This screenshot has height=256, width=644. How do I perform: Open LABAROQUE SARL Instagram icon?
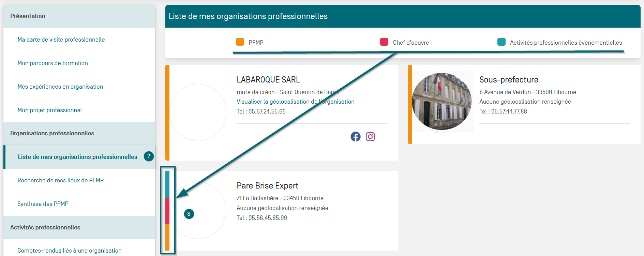point(370,137)
